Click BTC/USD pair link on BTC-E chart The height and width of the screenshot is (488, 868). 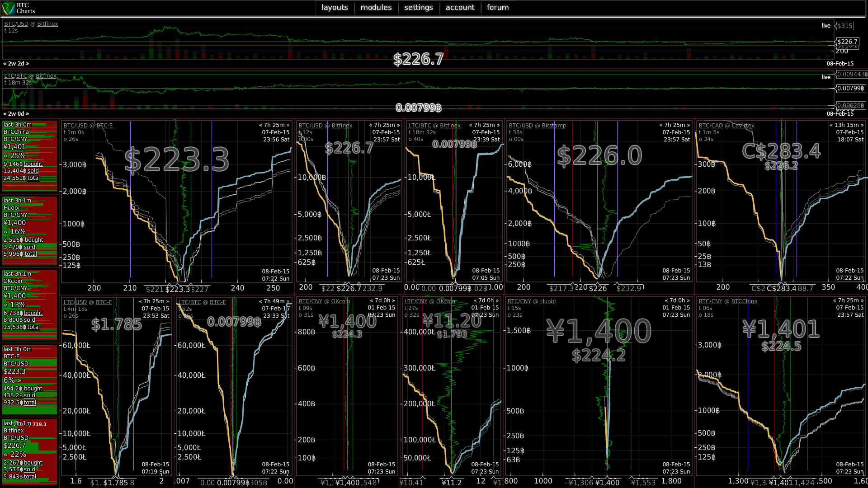(x=75, y=126)
